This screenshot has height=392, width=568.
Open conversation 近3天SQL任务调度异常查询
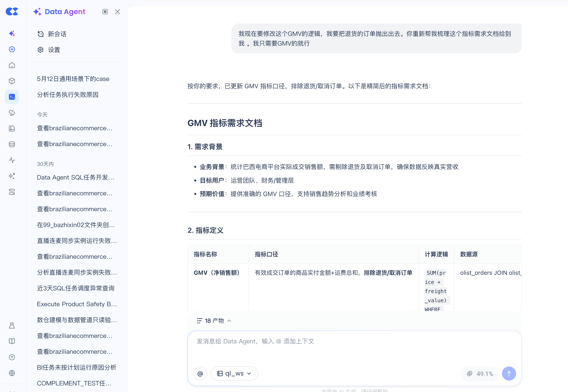pos(76,288)
